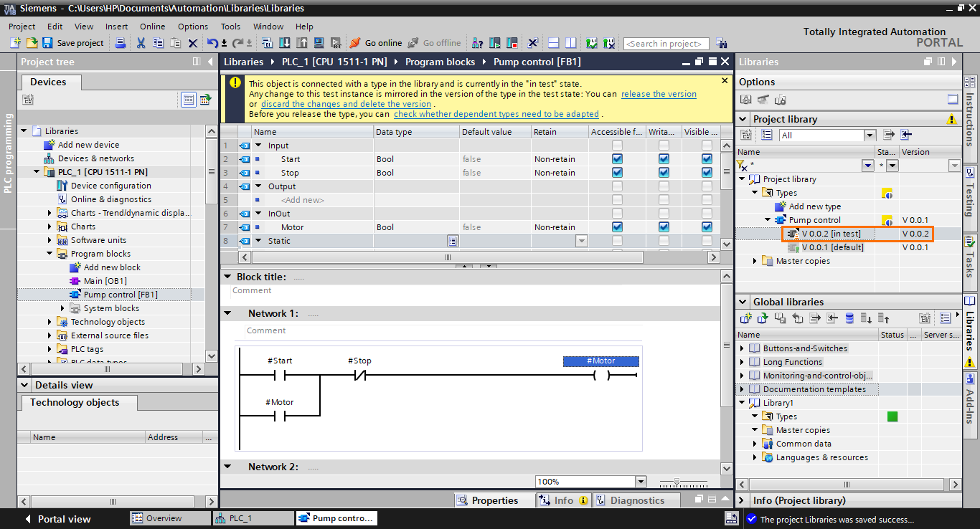Open the Window menu
The height and width of the screenshot is (529, 980).
tap(268, 26)
